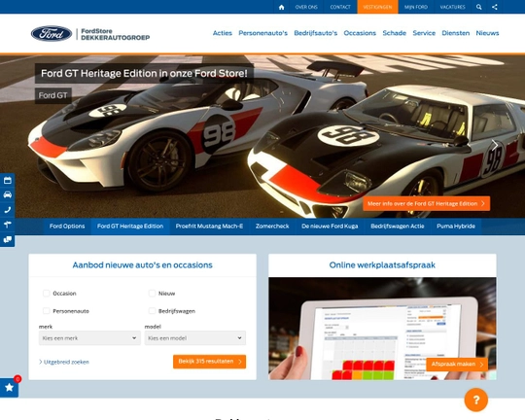525x420 pixels.
Task: Click 'Bekijk 315 resultaten' button
Action: [210, 362]
